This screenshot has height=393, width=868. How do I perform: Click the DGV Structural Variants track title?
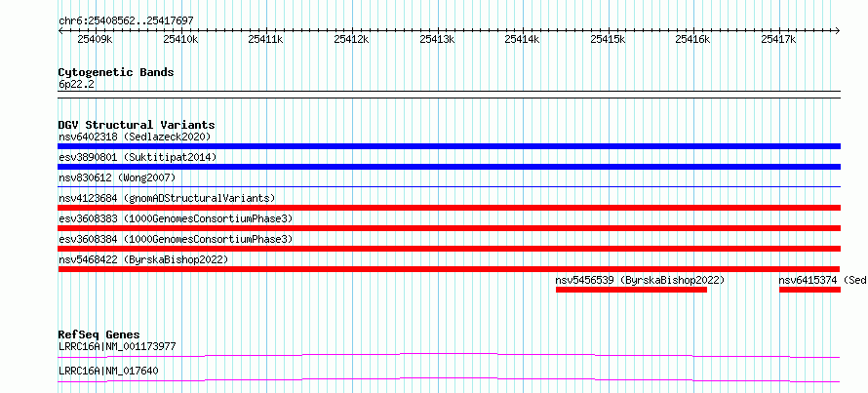click(x=137, y=125)
